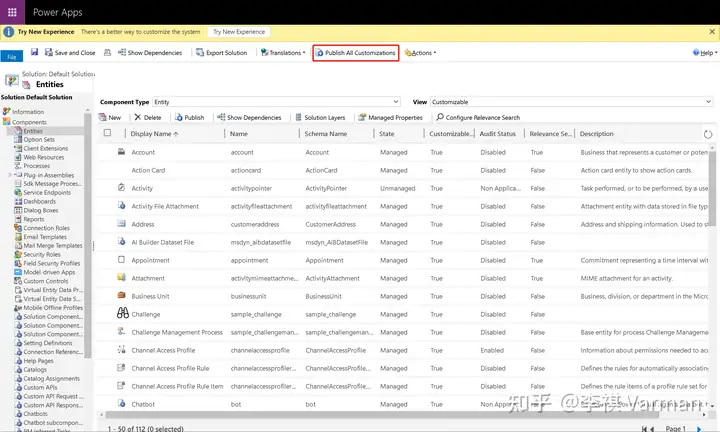Select Option Sets in the sidebar

click(39, 140)
